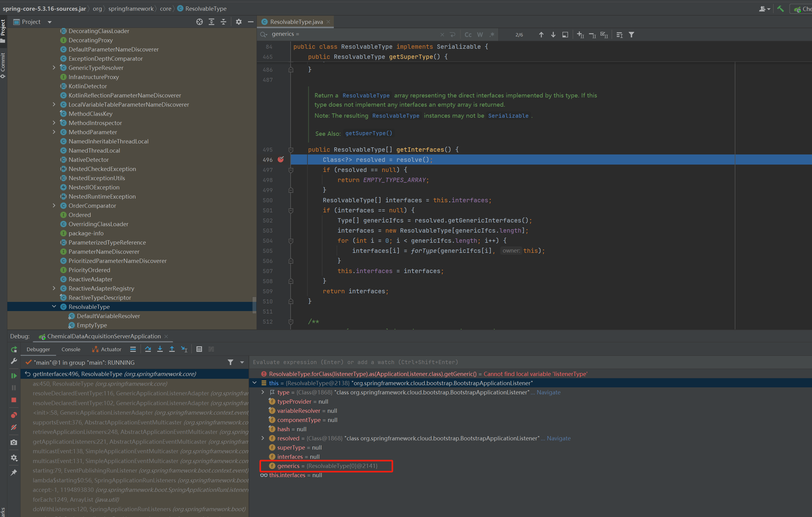This screenshot has height=517, width=812.
Task: Click the getSuperType() link in documentation
Action: 368,133
